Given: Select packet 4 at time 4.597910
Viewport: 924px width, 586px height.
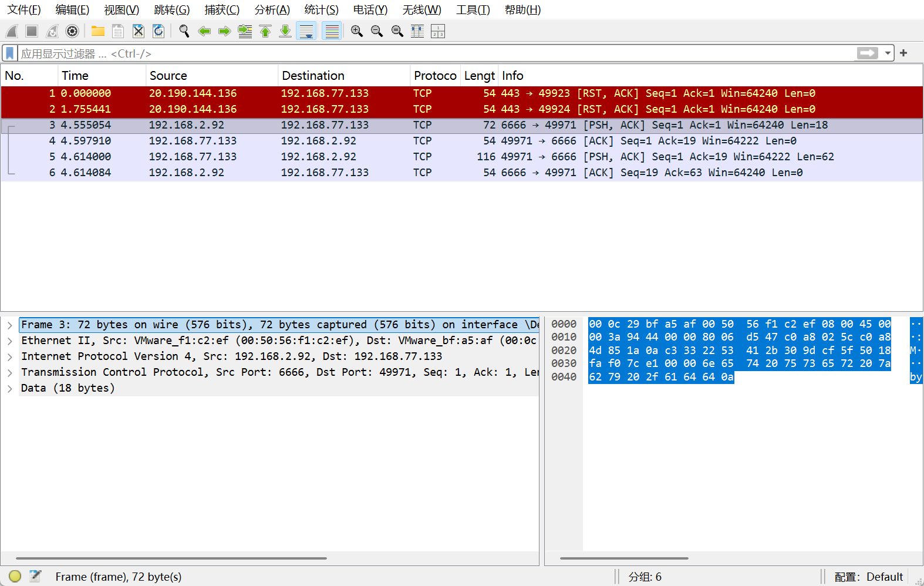Looking at the screenshot, I should 462,141.
